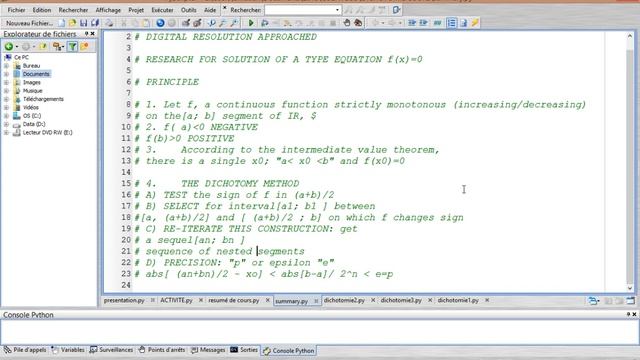
Task: Expand the Documents tree node
Action: click(6, 74)
